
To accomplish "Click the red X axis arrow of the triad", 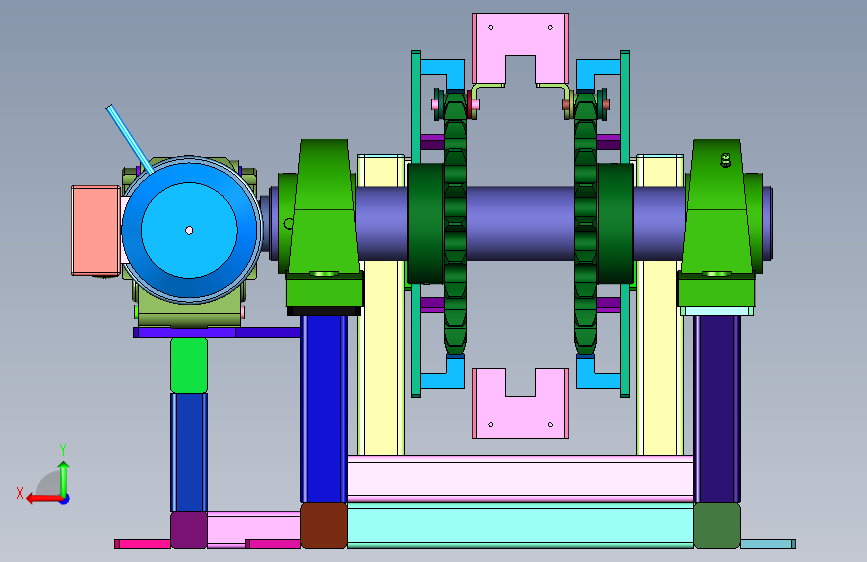I will point(43,499).
